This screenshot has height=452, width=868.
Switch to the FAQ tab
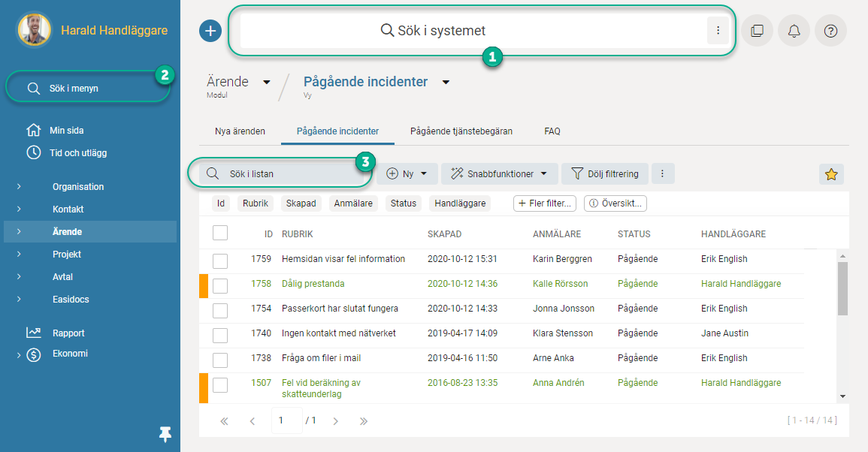552,131
